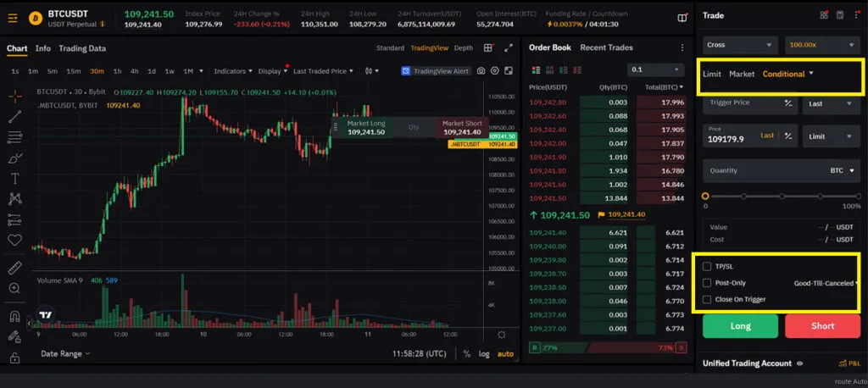Viewport: 868px width, 388px height.
Task: Select the Fibonacci retracement tool
Action: point(15,137)
